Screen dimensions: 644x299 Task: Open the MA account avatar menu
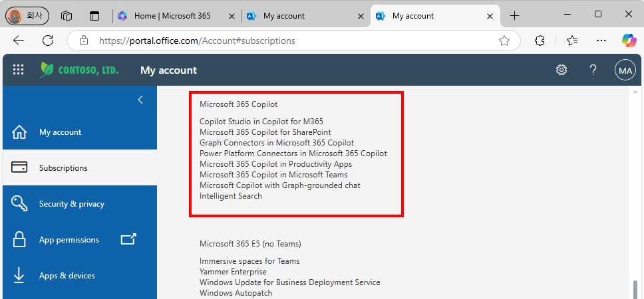click(x=625, y=70)
